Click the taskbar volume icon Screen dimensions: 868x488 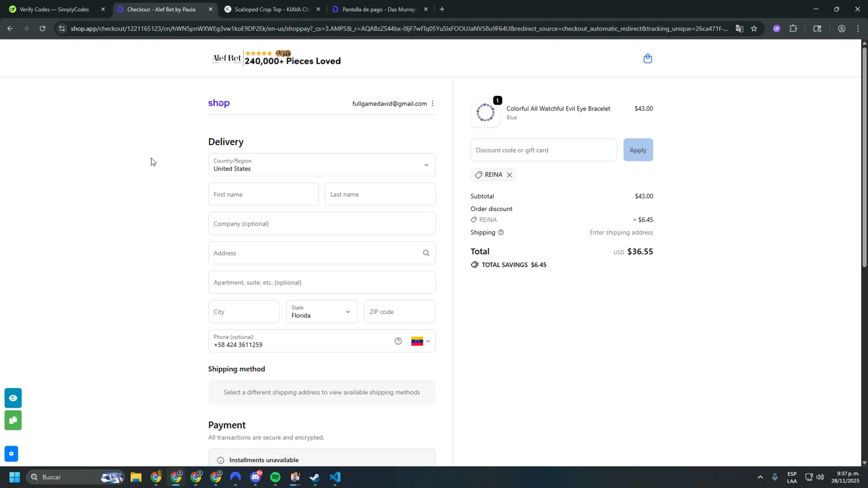pos(820,478)
